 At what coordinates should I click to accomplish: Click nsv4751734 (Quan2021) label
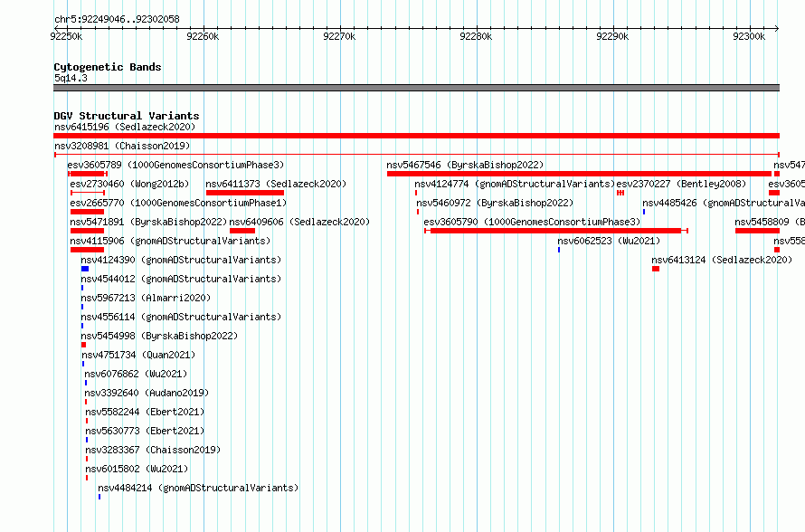[x=138, y=355]
